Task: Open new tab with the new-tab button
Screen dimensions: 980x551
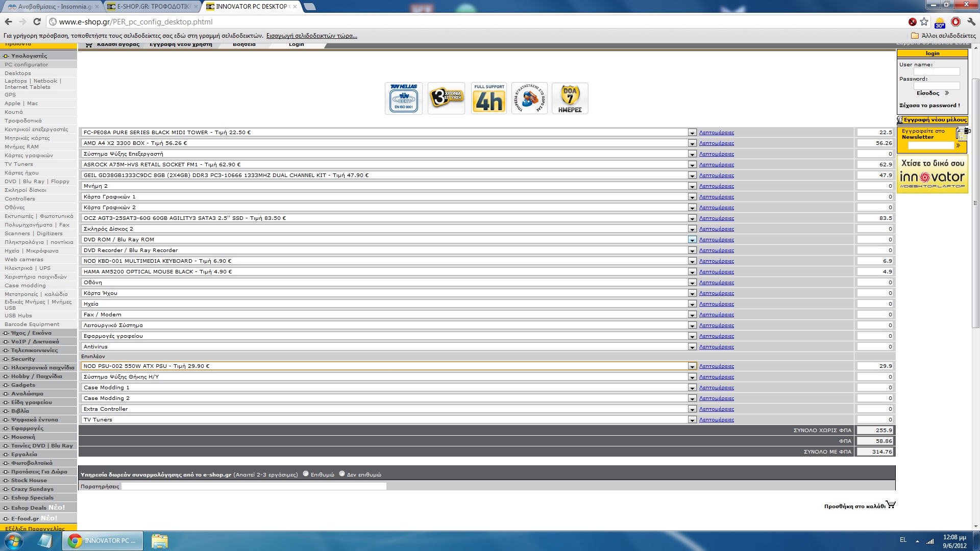Action: coord(309,7)
